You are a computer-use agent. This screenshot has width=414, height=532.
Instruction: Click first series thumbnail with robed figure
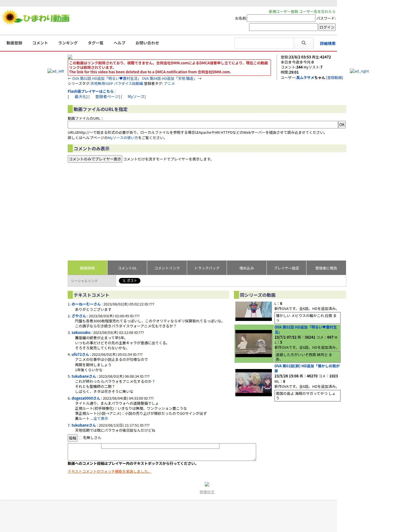tap(254, 311)
